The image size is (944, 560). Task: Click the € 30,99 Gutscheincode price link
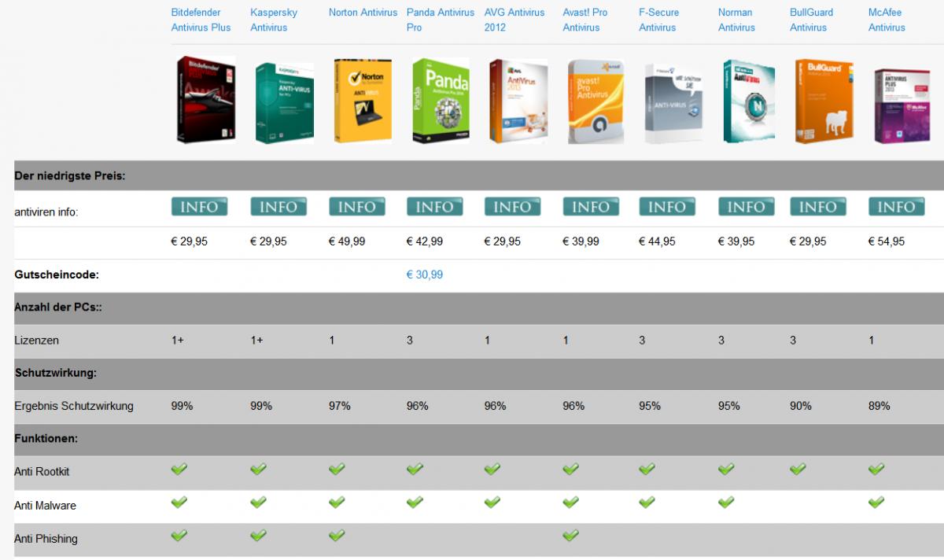click(x=425, y=274)
